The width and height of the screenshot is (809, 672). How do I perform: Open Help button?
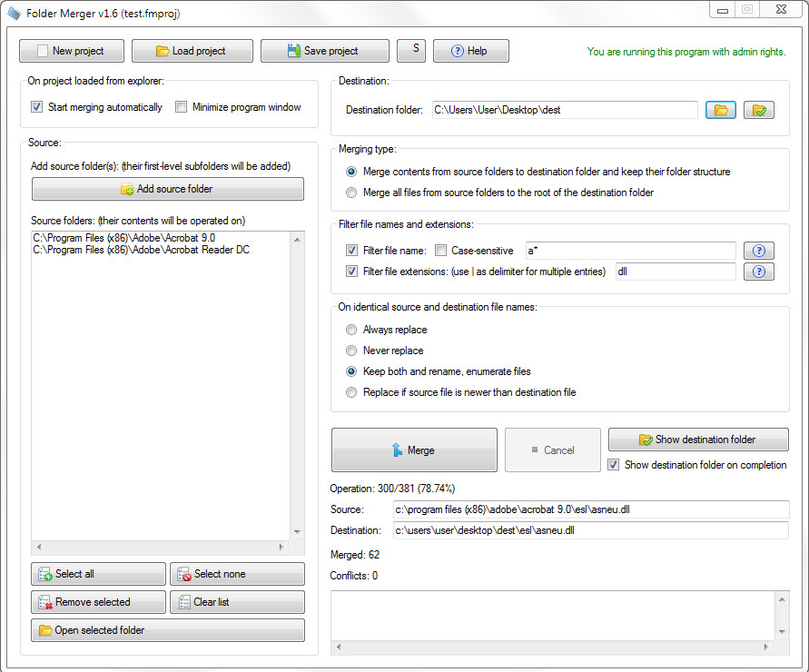[471, 51]
